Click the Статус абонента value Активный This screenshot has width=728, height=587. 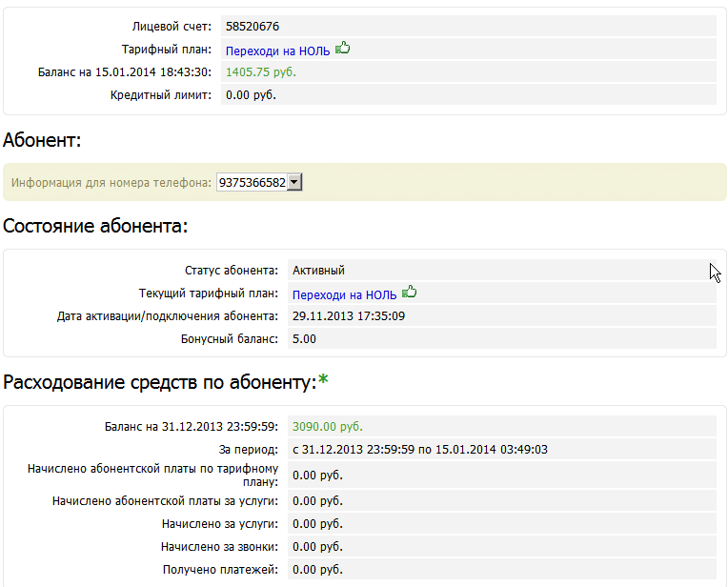(318, 271)
